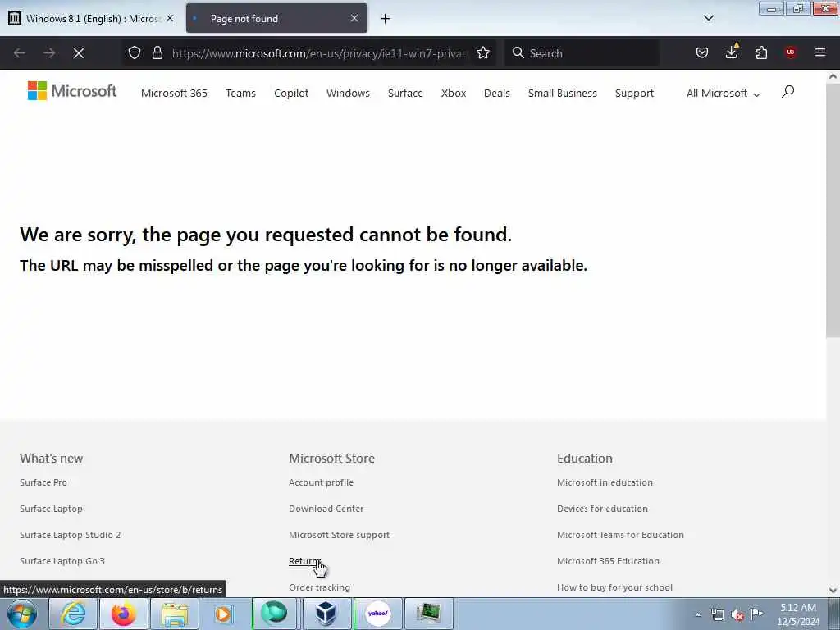Open Firefox application hamburger menu

[820, 53]
